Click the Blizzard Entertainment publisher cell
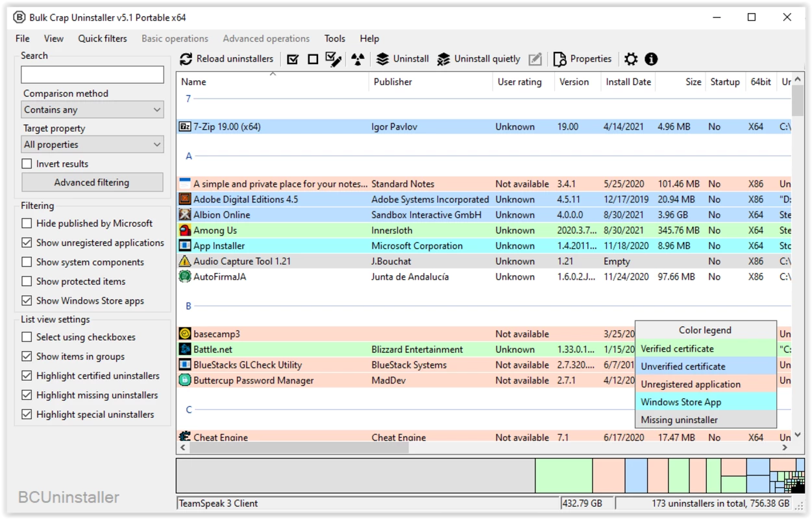Screen dimensions: 812x519 [417, 349]
